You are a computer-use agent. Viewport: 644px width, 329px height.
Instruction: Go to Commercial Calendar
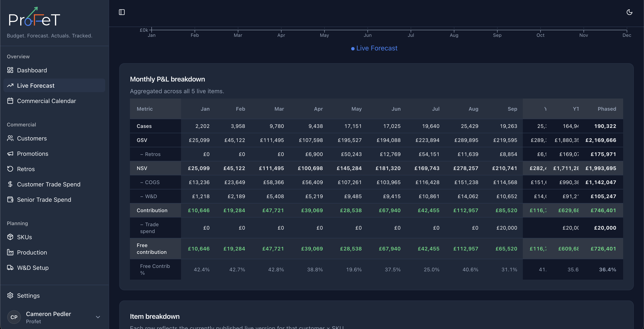(x=54, y=101)
